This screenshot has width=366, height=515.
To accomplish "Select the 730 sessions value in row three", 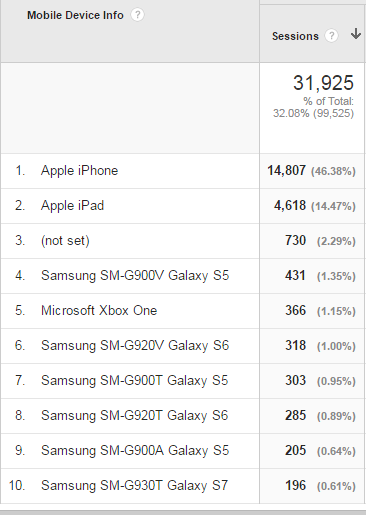I will [295, 240].
